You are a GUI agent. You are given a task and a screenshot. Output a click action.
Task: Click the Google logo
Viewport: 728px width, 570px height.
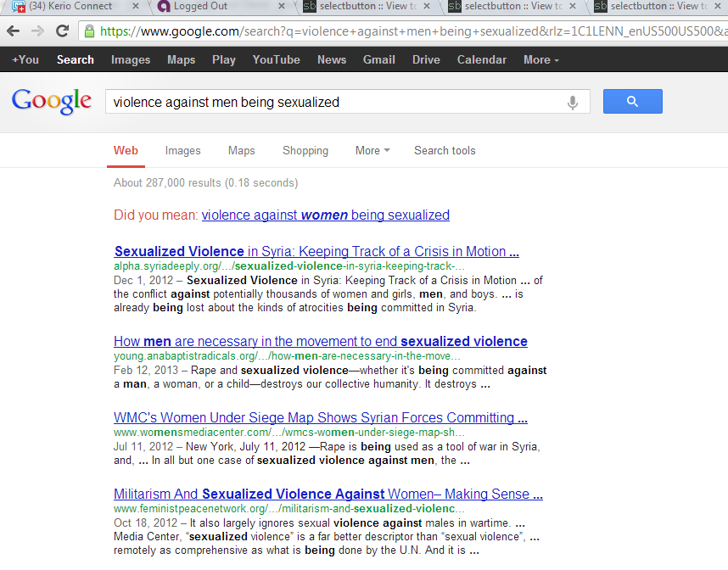tap(52, 101)
